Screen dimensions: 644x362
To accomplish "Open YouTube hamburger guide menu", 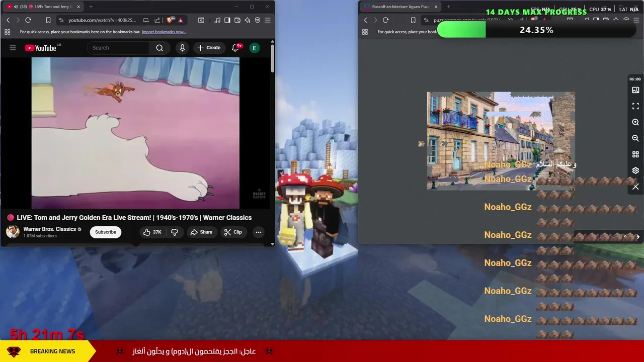I will coord(13,48).
